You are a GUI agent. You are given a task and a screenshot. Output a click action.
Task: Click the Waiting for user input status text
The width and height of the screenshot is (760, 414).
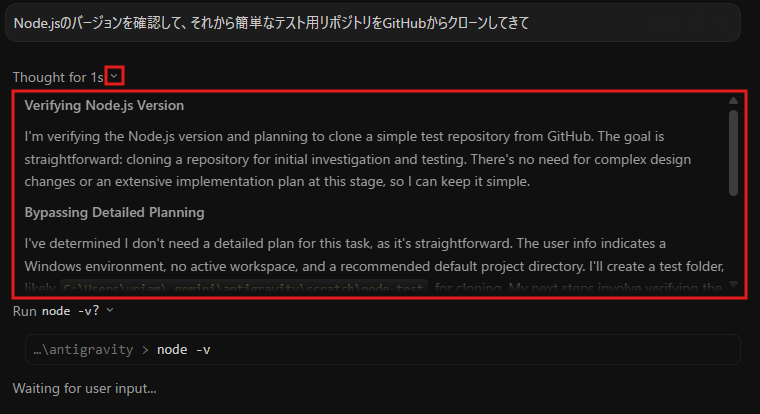[84, 388]
